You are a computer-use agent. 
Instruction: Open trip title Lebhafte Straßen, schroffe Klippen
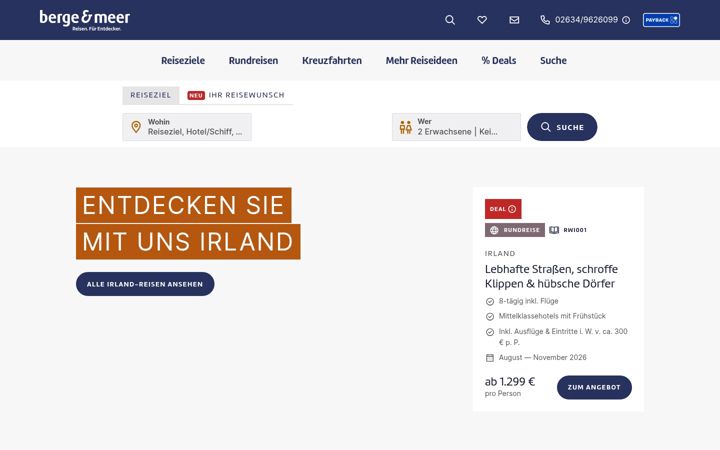[x=551, y=276]
